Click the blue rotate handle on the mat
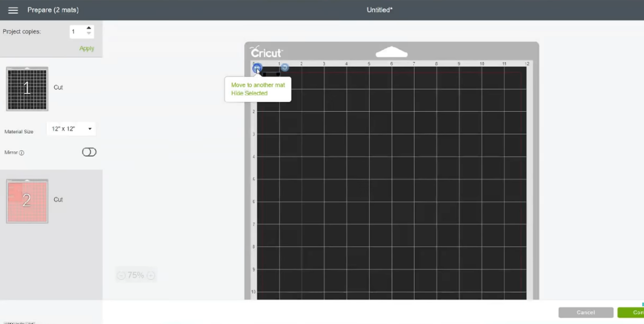Viewport: 644px width, 324px height. tap(285, 67)
